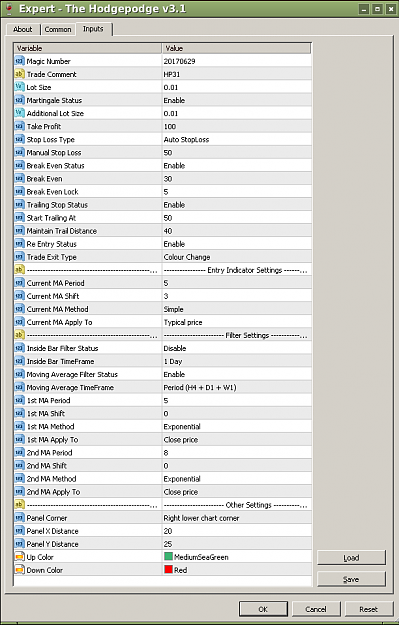
Task: Click the Variable column header
Action: (x=88, y=48)
